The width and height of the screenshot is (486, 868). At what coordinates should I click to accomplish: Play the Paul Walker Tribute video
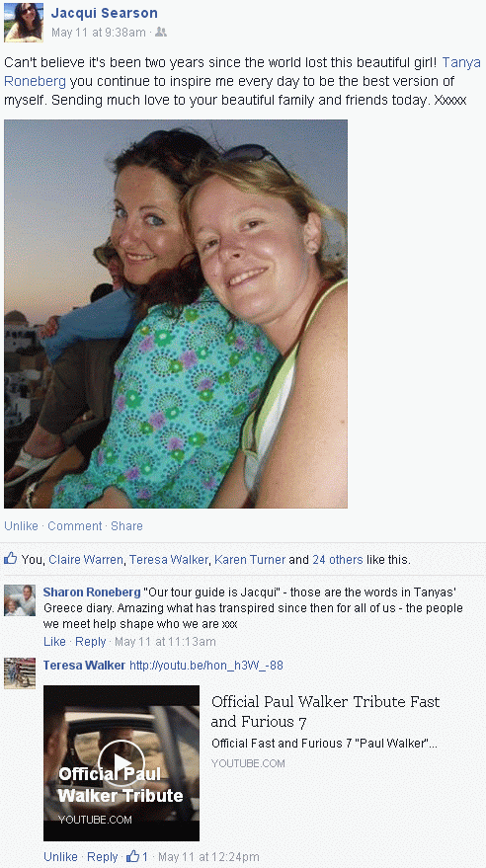(x=121, y=762)
